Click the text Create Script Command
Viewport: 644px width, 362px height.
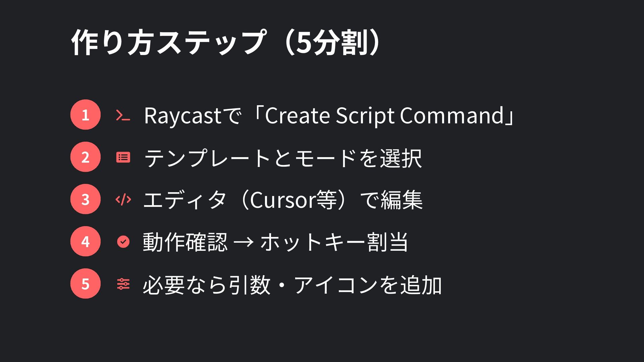click(385, 116)
